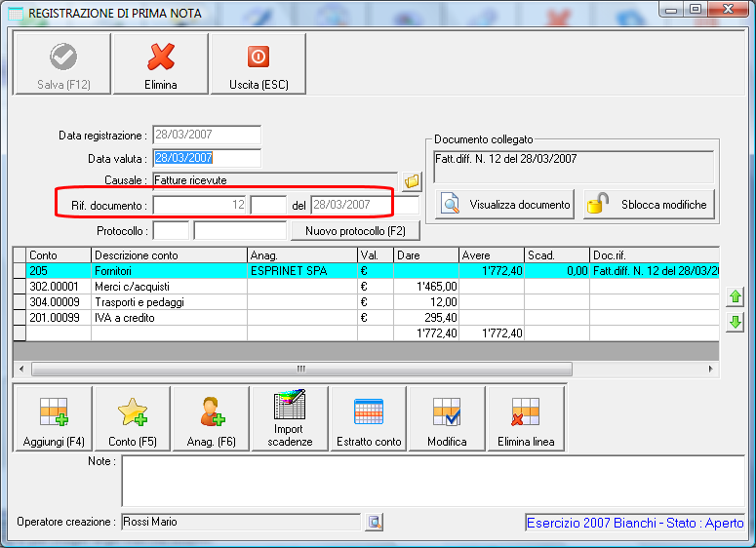Viewport: 756px width, 548px height.
Task: Click Dare value 295,40
Action: point(426,318)
